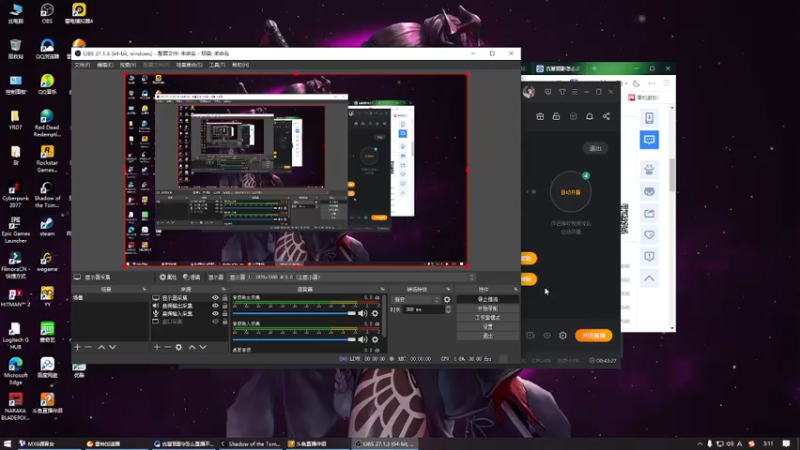Open the scene transition type dropdown

tap(416, 300)
